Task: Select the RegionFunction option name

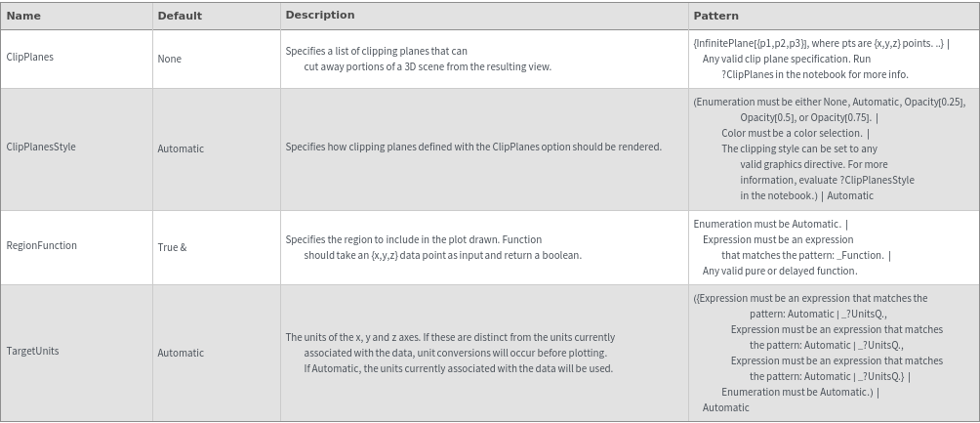Action: pyautogui.click(x=42, y=246)
